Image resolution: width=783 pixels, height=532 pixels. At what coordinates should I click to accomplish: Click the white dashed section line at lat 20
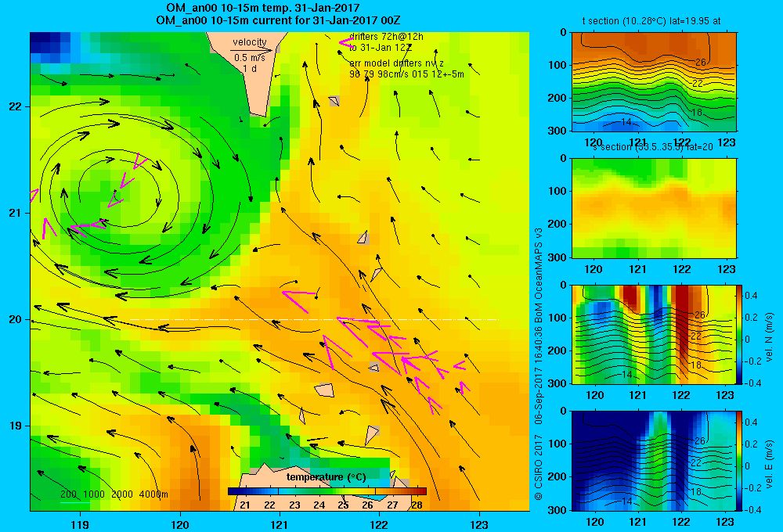tap(314, 319)
